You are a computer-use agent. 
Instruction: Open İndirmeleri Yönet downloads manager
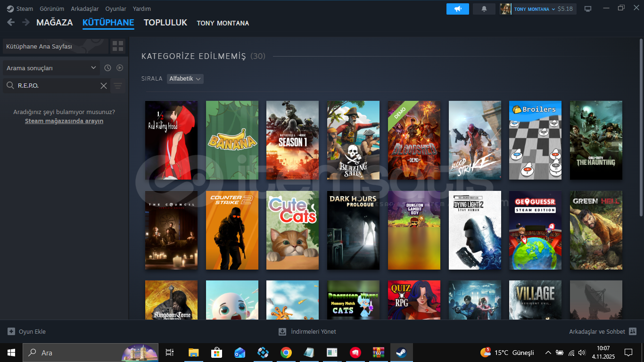pos(307,332)
